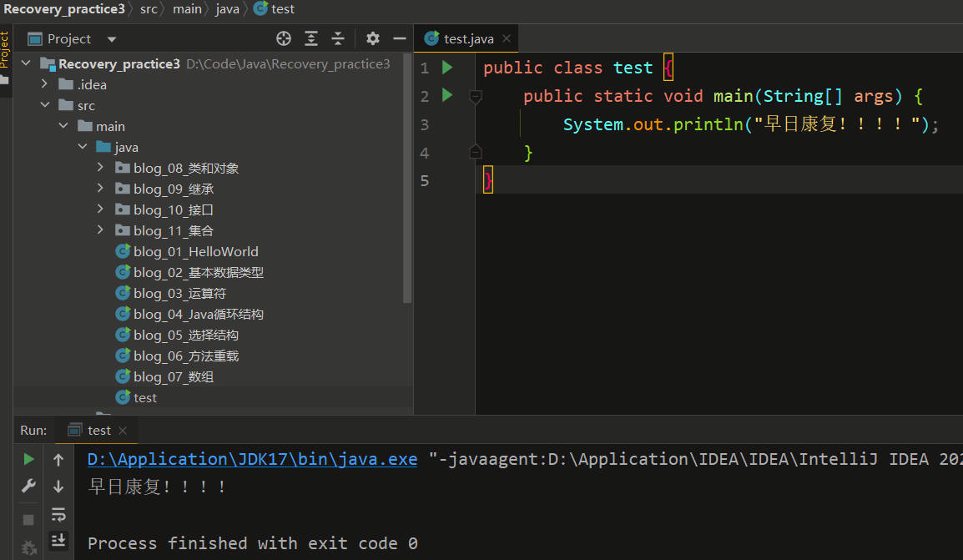Select the test tab in Run panel
Screen dimensions: 963x560
tap(98, 430)
